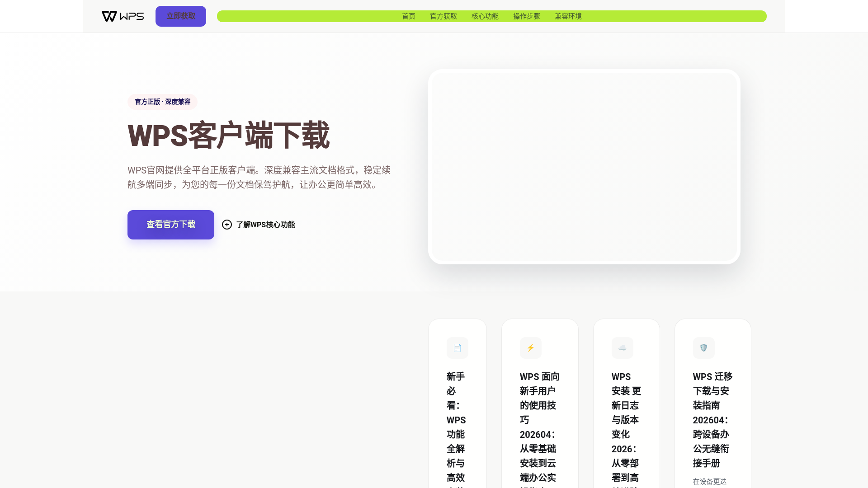Open the 官方获取 nav item
Screen dimensions: 868x488
point(443,16)
